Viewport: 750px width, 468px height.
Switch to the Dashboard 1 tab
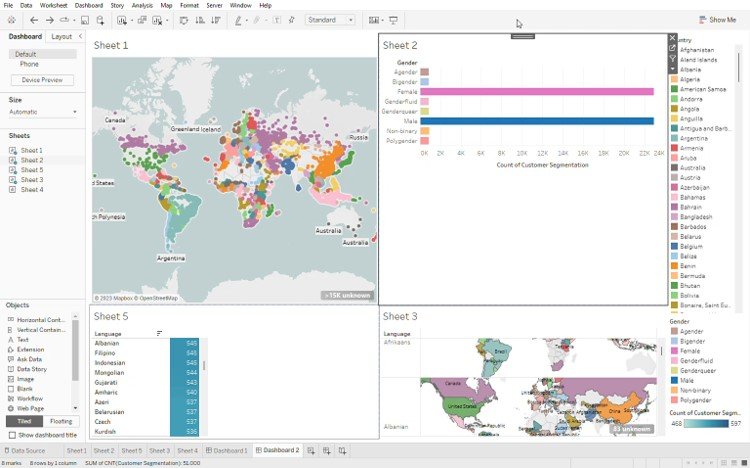click(229, 451)
